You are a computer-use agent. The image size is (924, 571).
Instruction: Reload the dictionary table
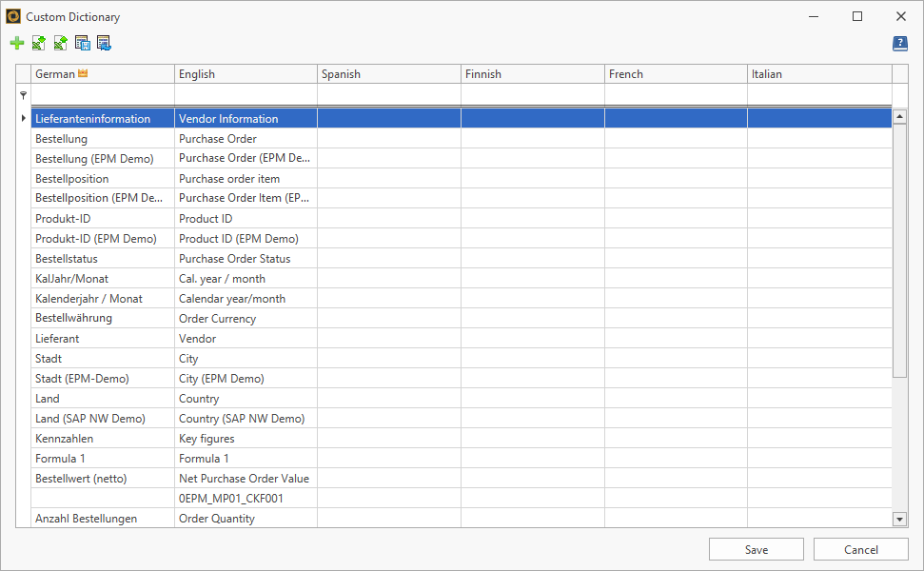[103, 43]
